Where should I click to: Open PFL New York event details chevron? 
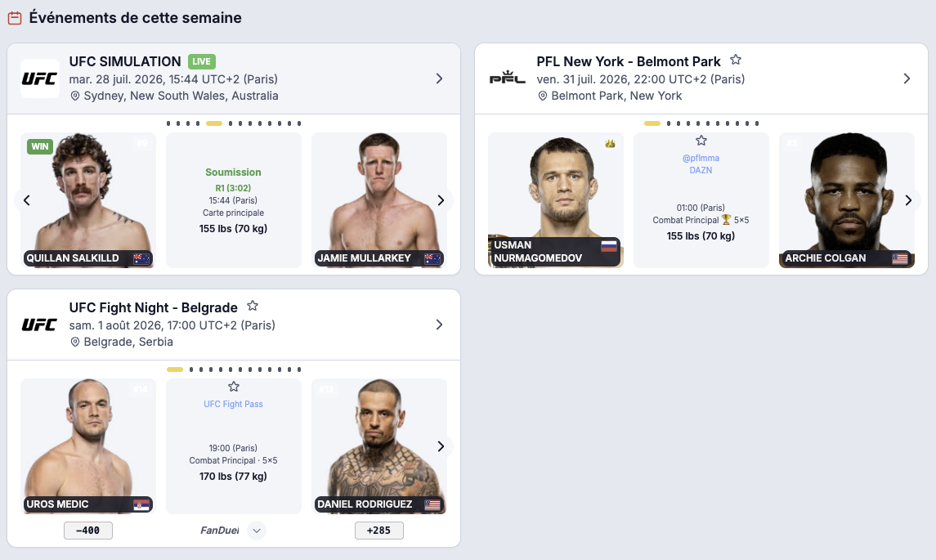tap(907, 78)
